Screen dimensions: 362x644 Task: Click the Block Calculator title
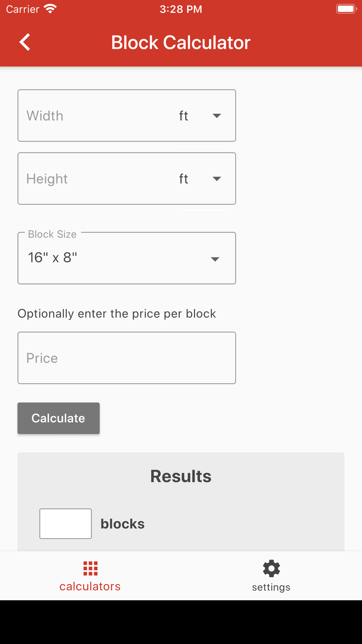[181, 43]
